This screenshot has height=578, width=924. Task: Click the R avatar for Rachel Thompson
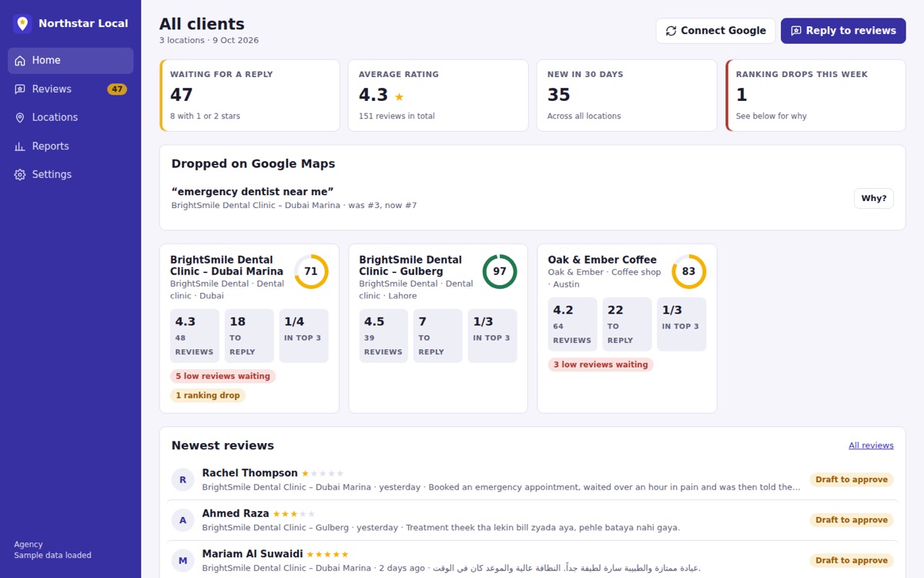point(182,479)
